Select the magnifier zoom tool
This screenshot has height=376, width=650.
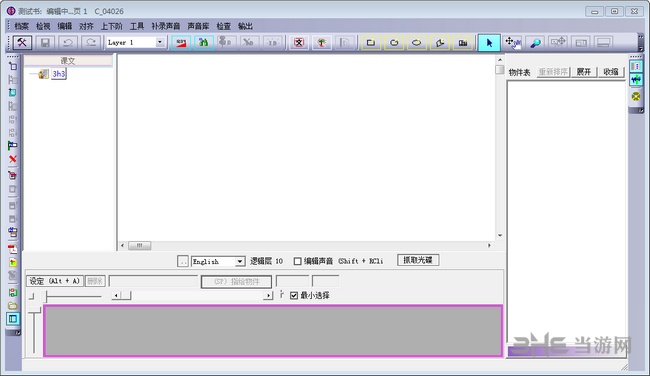pos(536,42)
